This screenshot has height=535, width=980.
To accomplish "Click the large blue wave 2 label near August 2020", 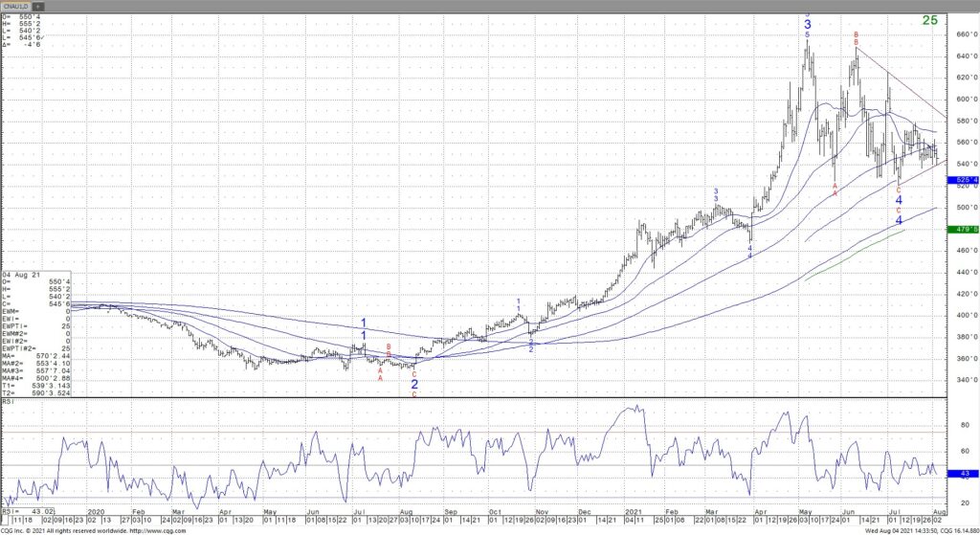I will [414, 384].
